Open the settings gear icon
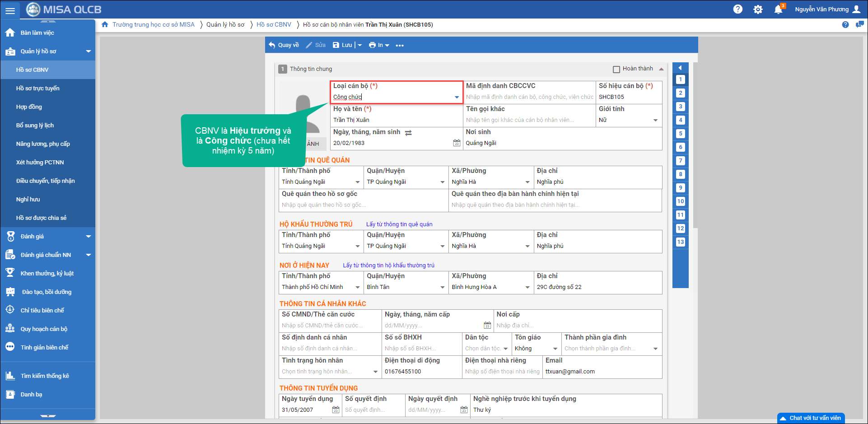 pos(758,9)
